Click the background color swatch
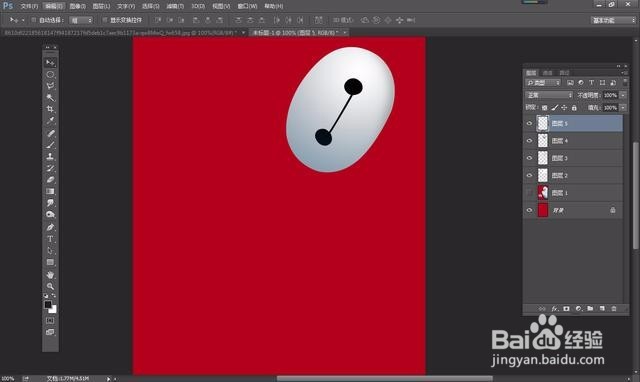 53,309
